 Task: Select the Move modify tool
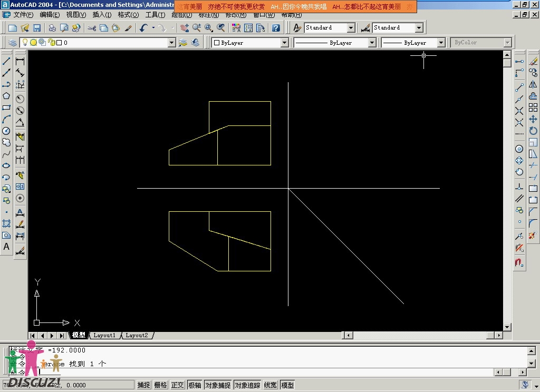click(533, 120)
